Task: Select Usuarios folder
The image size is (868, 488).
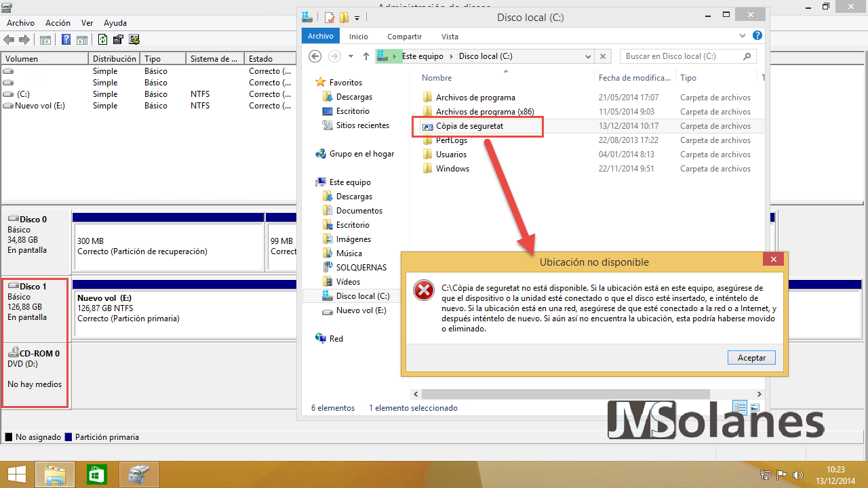Action: pos(451,155)
